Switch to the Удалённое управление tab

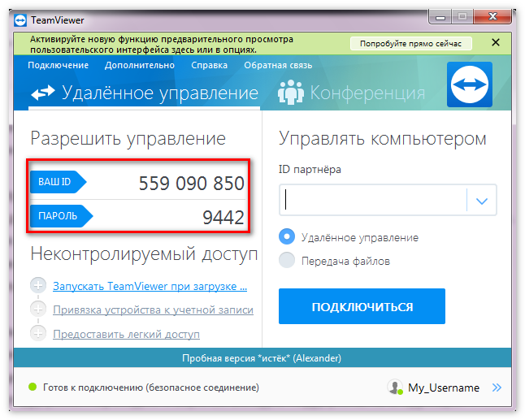pyautogui.click(x=145, y=93)
